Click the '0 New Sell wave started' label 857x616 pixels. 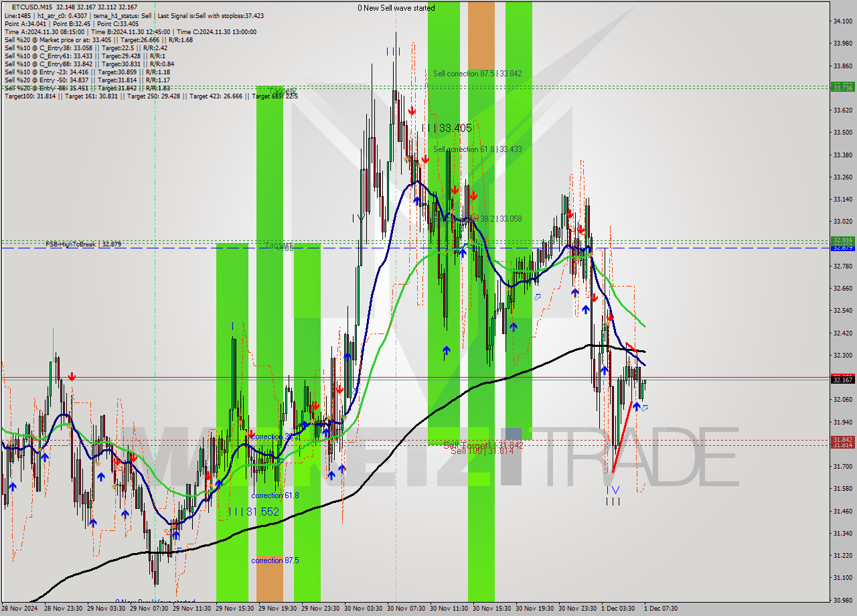[x=396, y=8]
